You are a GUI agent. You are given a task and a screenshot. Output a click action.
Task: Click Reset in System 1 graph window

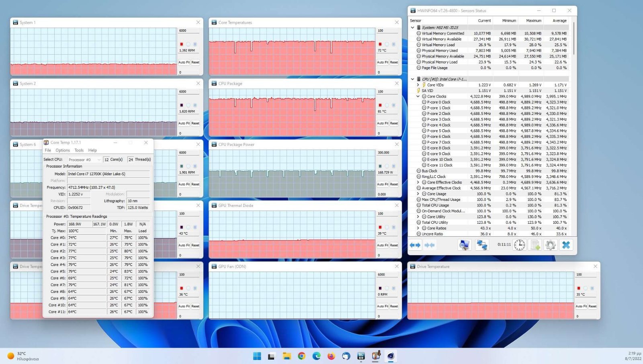coord(195,62)
